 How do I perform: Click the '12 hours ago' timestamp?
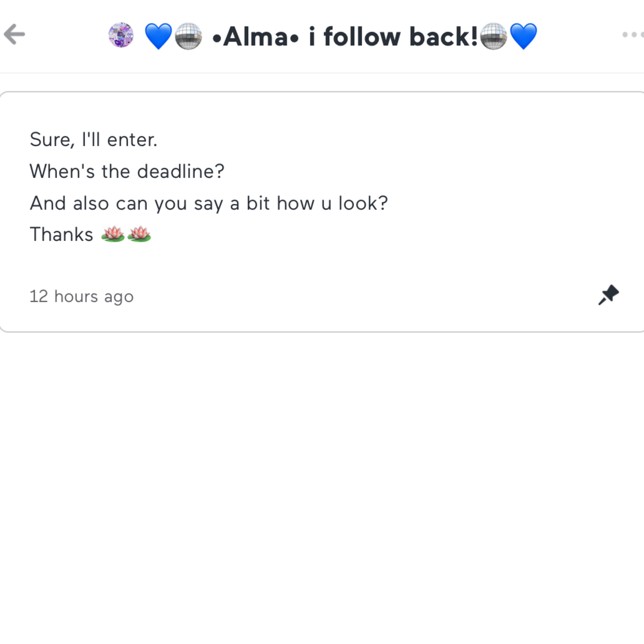[82, 296]
